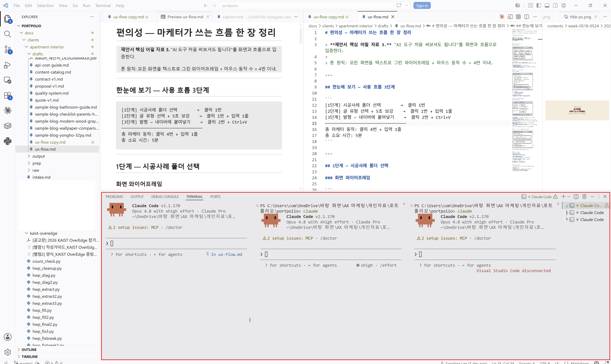Click the title-pc.png image preview thumbnail
Viewport: 611px width, 364px height.
[577, 110]
